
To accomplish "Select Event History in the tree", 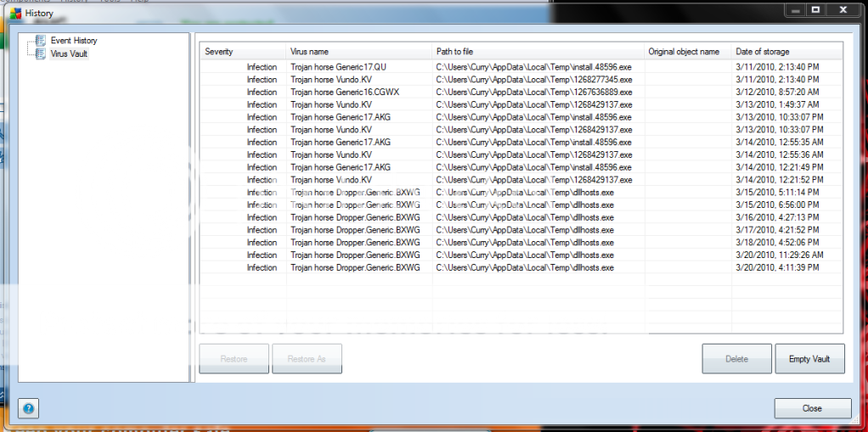I will click(73, 41).
